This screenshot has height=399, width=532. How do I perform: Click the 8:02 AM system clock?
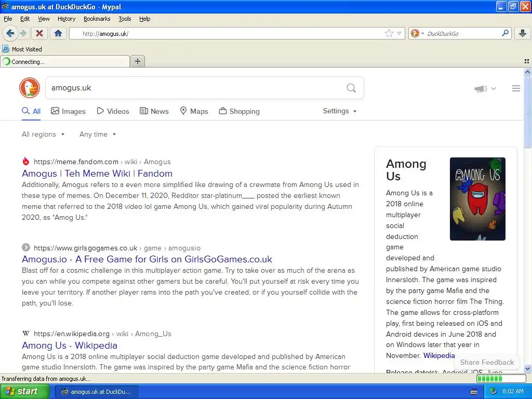tap(513, 392)
